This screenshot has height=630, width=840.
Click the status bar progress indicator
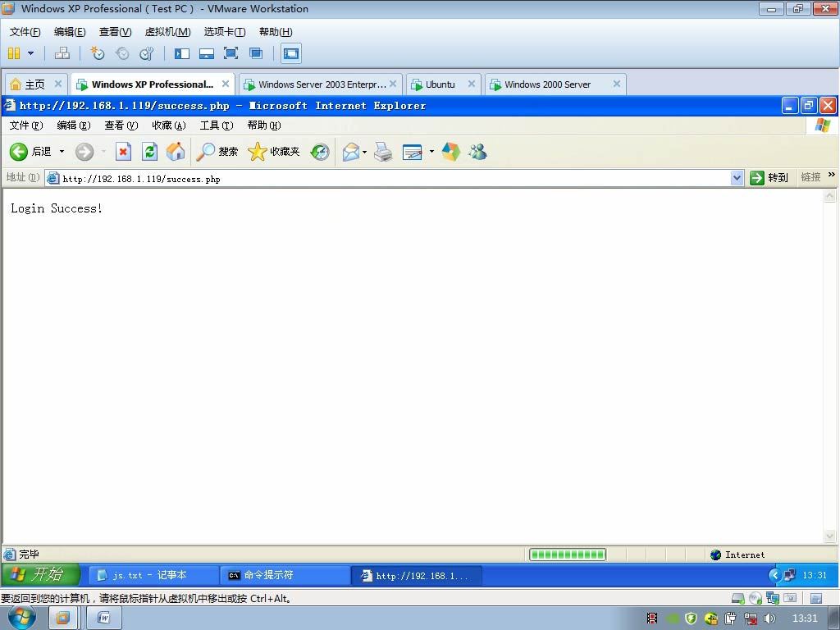click(568, 555)
